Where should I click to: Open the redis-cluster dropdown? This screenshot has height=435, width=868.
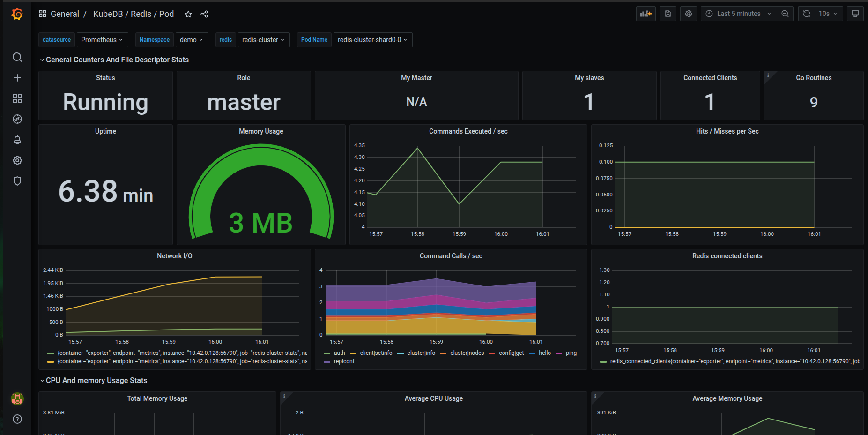coord(264,40)
